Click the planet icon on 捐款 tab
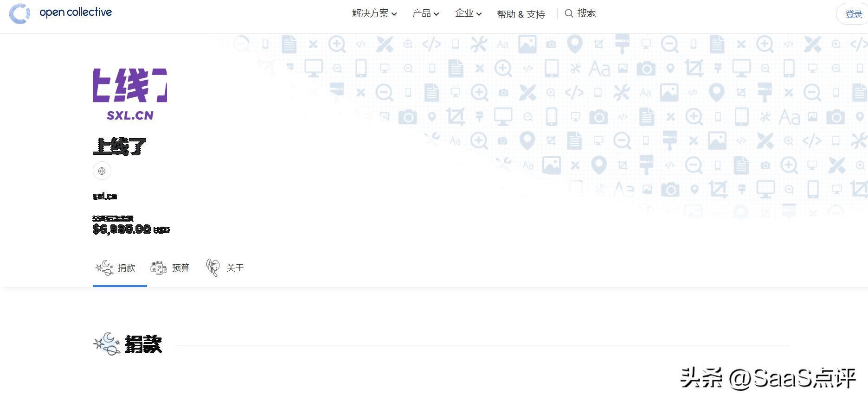Screen dimensions: 868x401 [104, 267]
